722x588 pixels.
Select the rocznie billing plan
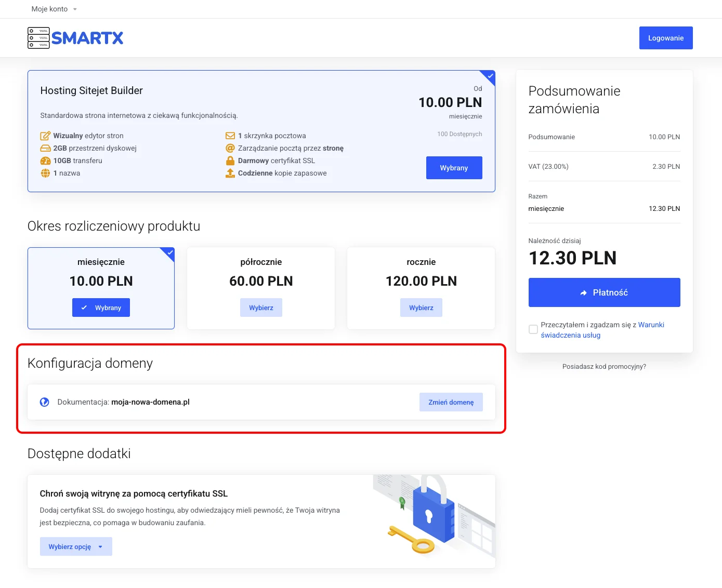pyautogui.click(x=421, y=307)
